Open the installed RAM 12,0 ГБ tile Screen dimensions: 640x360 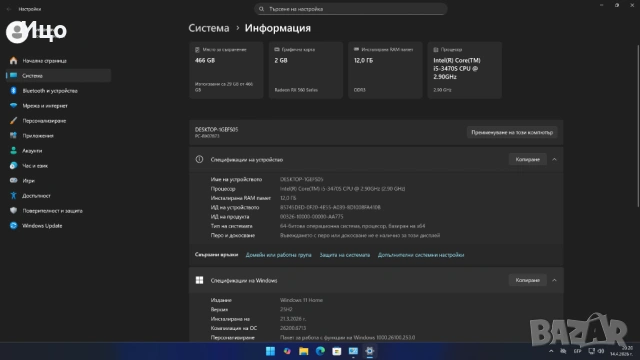(x=385, y=70)
